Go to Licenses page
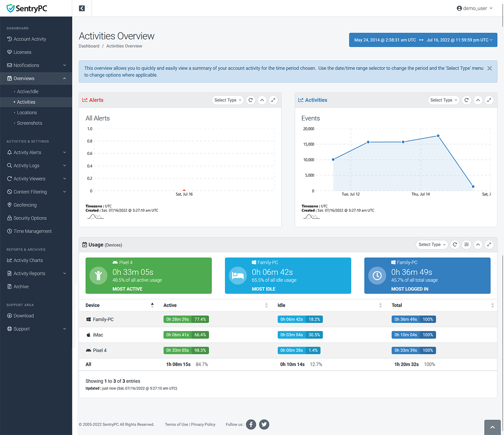Viewport: 504px width, 435px height. 36,52
